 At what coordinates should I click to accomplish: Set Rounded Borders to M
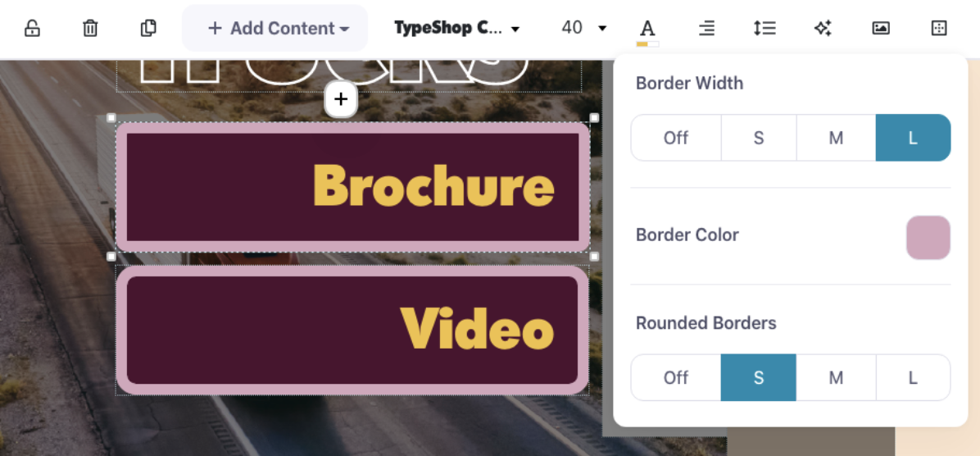coord(837,378)
